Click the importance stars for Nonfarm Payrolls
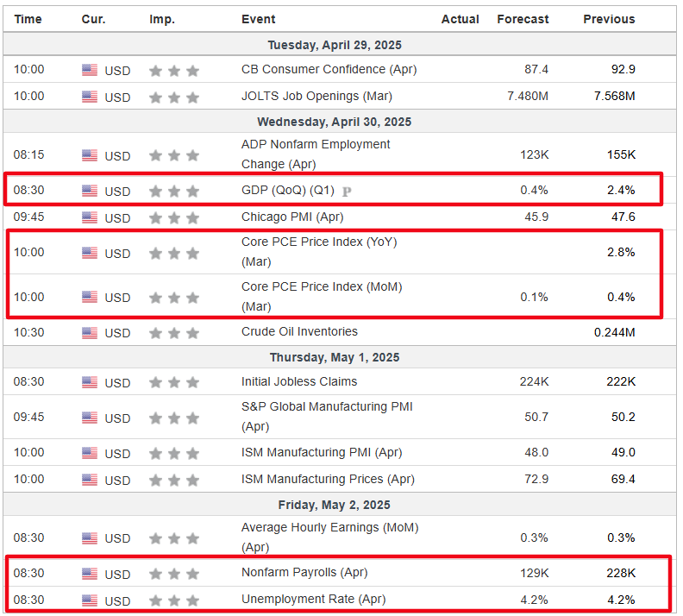Screen dimensions: 683x616 pos(174,574)
